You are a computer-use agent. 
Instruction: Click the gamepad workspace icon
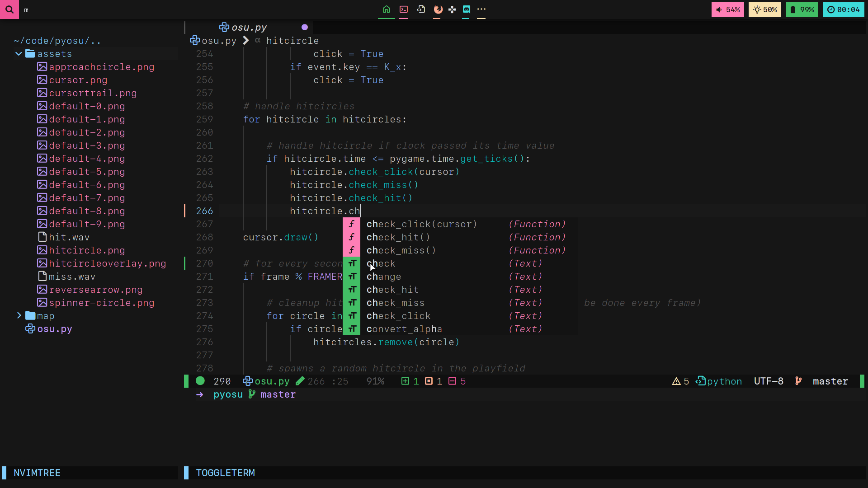pyautogui.click(x=452, y=9)
